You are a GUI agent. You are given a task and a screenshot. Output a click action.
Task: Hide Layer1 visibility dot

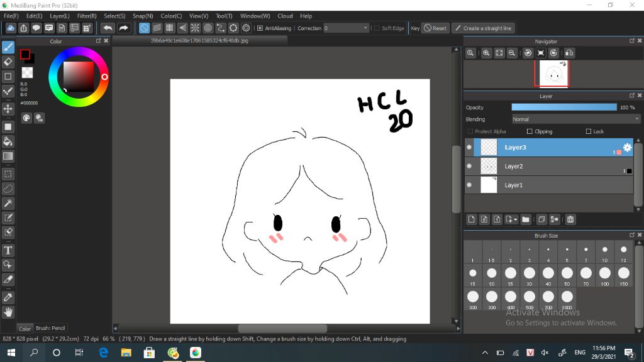[469, 185]
